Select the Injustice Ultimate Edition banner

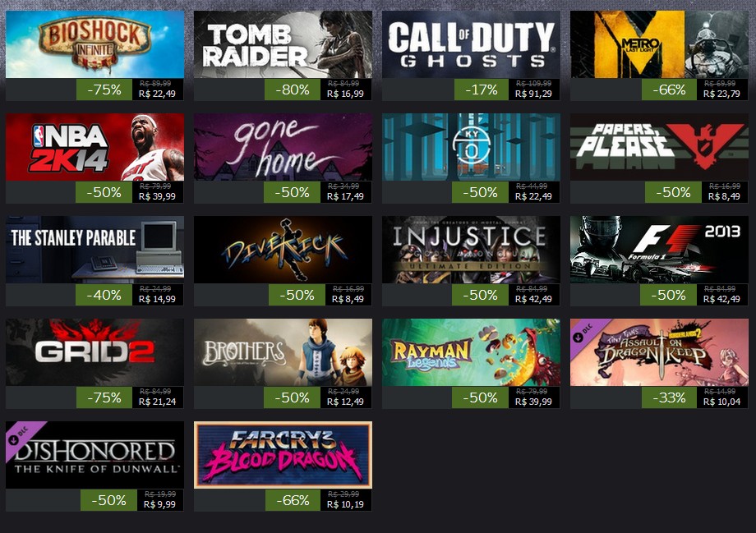pyautogui.click(x=471, y=250)
